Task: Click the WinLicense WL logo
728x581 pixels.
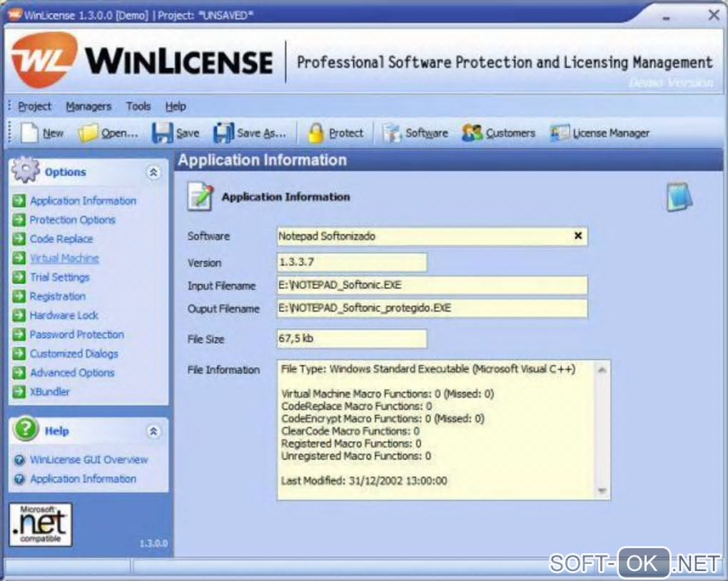Action: click(x=44, y=59)
